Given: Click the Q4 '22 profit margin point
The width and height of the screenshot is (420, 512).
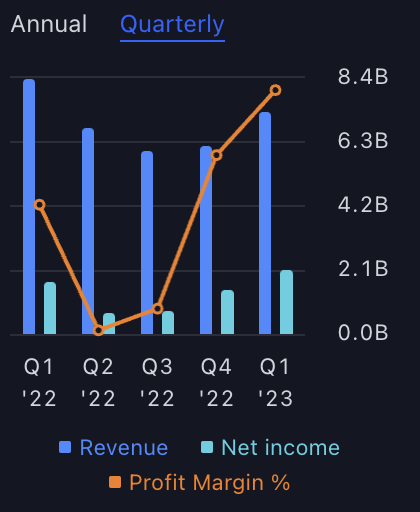Looking at the screenshot, I should (x=217, y=155).
